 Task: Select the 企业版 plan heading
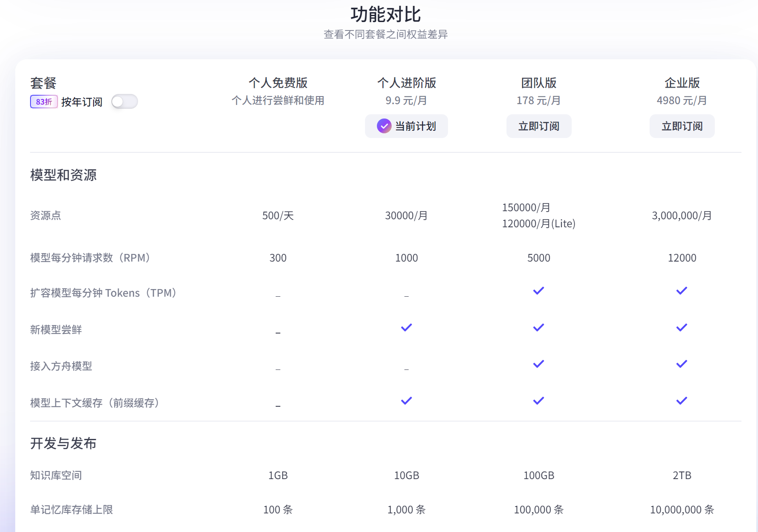pos(682,83)
